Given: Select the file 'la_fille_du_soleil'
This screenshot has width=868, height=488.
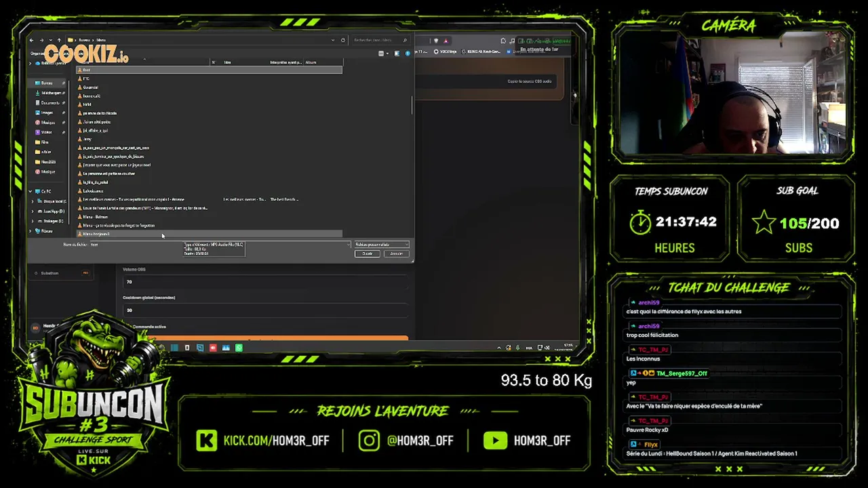Looking at the screenshot, I should pos(95,182).
